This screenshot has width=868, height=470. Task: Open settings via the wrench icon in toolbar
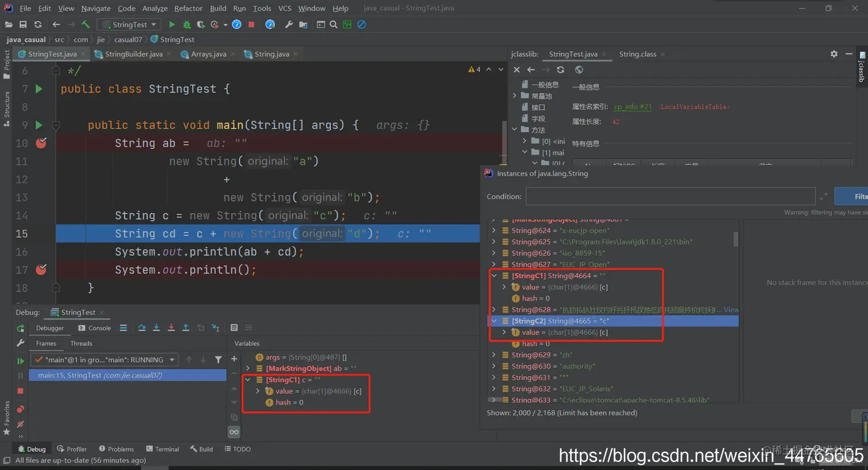point(289,25)
